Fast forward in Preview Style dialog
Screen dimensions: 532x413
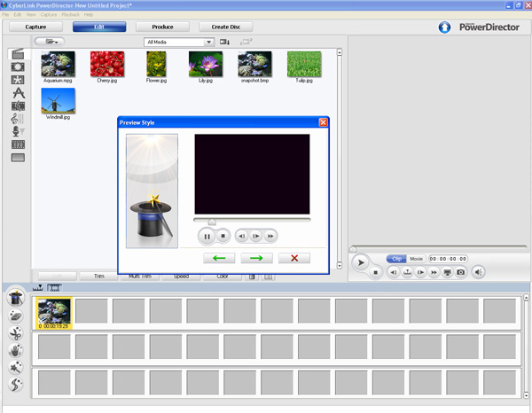270,236
